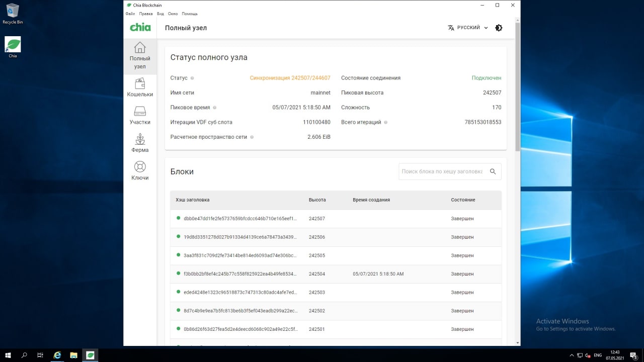Click the scrollbar down arrow
The image size is (644, 362).
(518, 343)
